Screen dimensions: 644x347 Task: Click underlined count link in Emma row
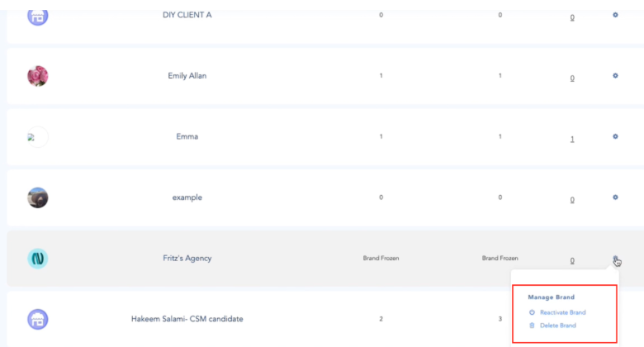(x=572, y=138)
